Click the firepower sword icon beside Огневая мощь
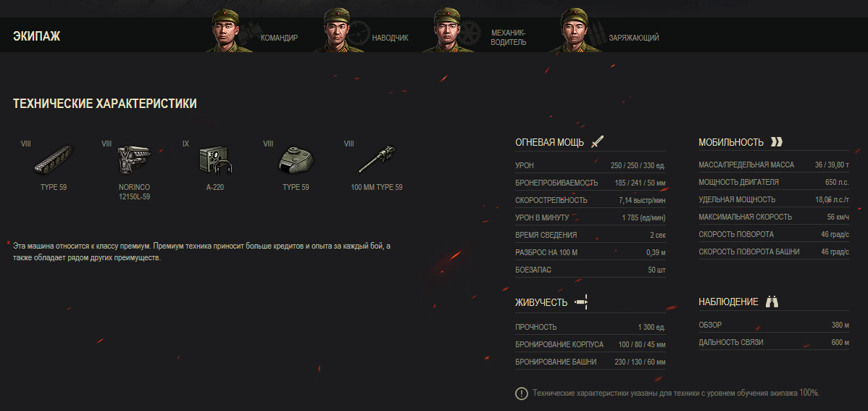 click(597, 142)
